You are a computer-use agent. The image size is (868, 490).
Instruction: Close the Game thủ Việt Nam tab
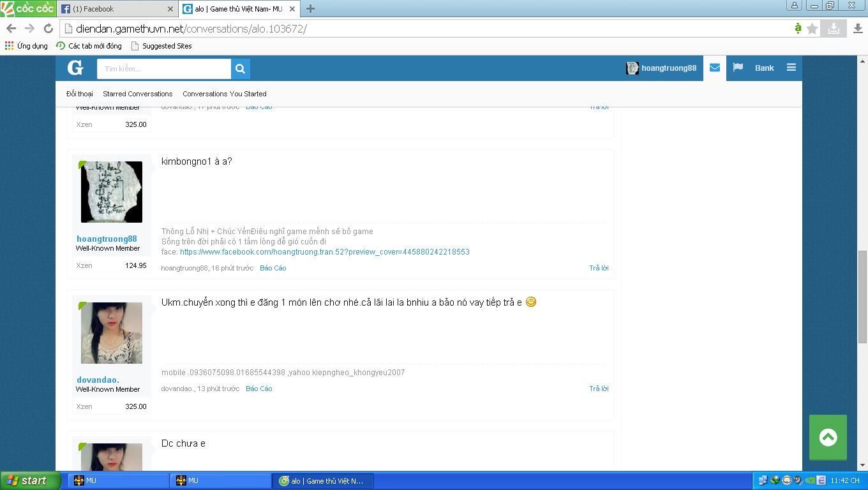pyautogui.click(x=292, y=9)
